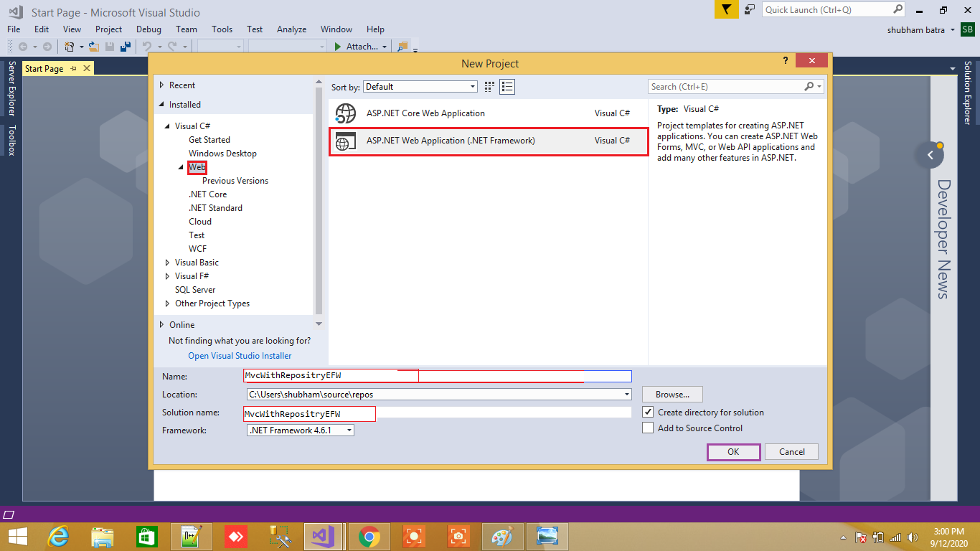Expand Other Project Types node
Viewport: 980px width, 551px height.
168,303
